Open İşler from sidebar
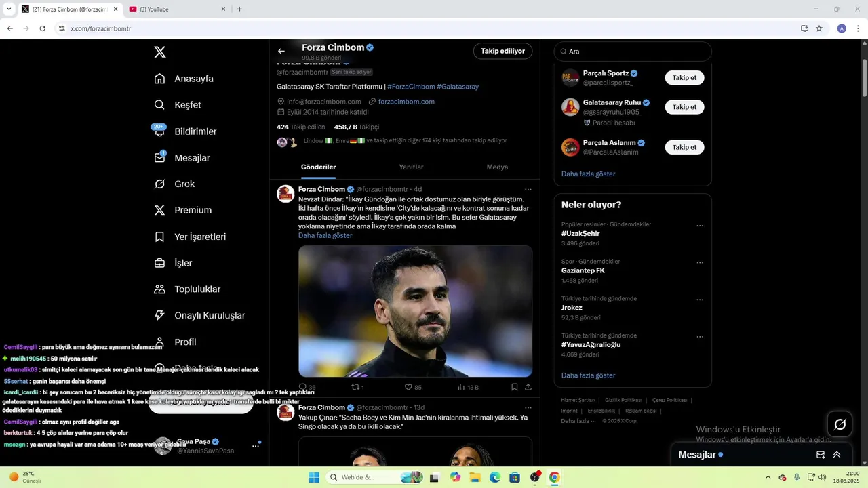Screen dimensions: 868x488 coord(173,263)
